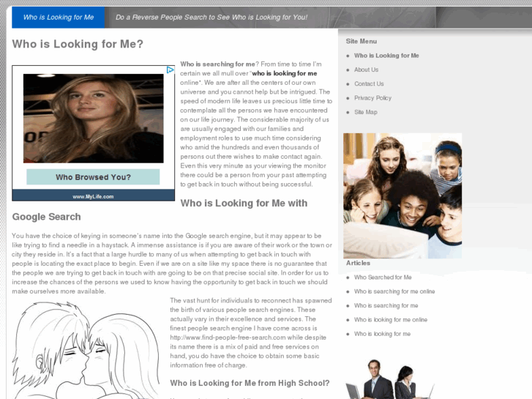Open the 'Who Searched for Me' article

click(x=383, y=277)
